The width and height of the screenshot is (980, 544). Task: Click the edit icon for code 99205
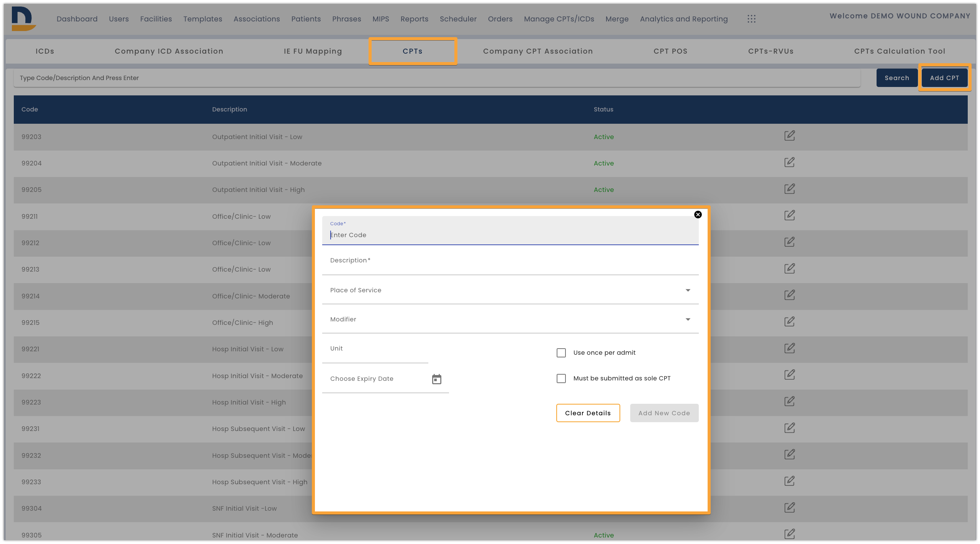(789, 188)
